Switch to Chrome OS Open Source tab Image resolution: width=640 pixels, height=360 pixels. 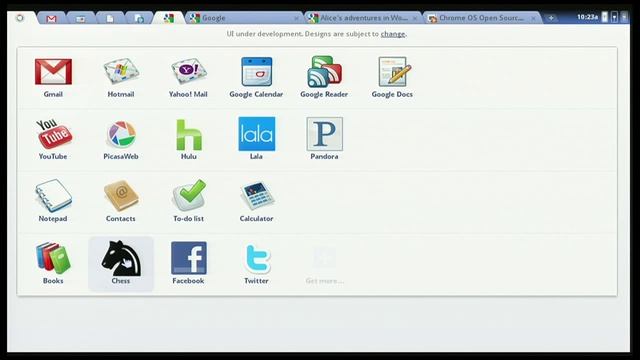tap(482, 18)
